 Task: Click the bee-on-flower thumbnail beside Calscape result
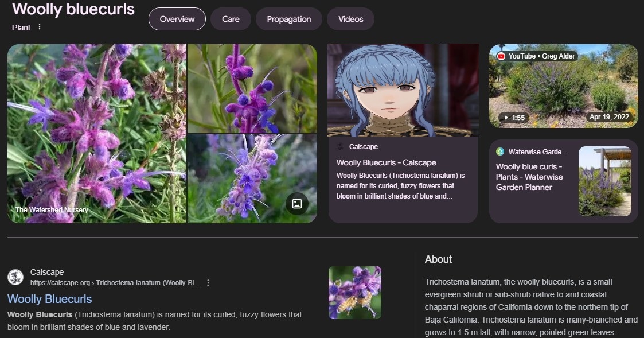[355, 292]
